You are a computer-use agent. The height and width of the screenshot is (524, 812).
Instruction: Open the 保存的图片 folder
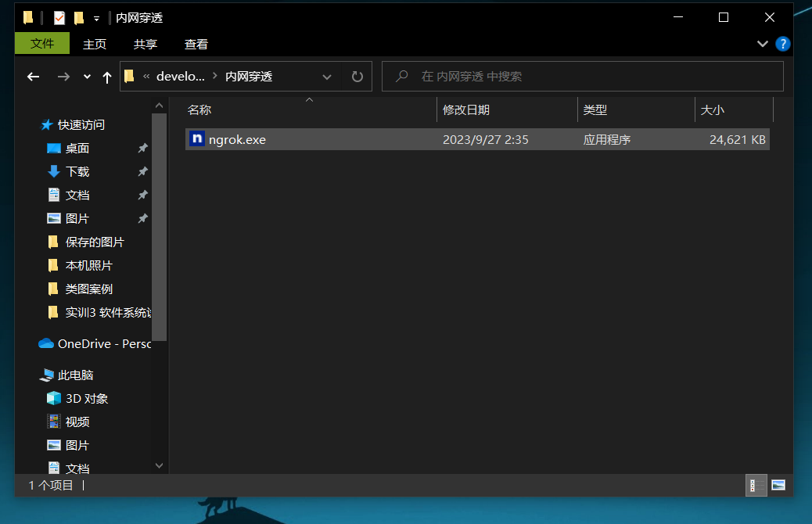[95, 242]
